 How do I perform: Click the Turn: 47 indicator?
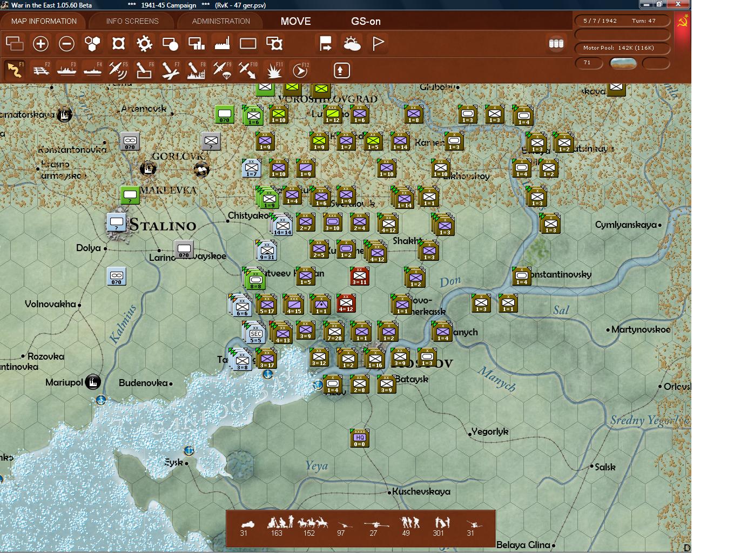(644, 21)
